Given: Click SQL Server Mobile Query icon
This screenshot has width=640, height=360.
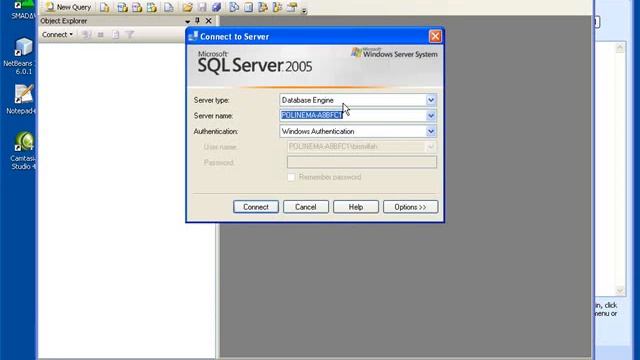Looking at the screenshot, I should point(169,7).
